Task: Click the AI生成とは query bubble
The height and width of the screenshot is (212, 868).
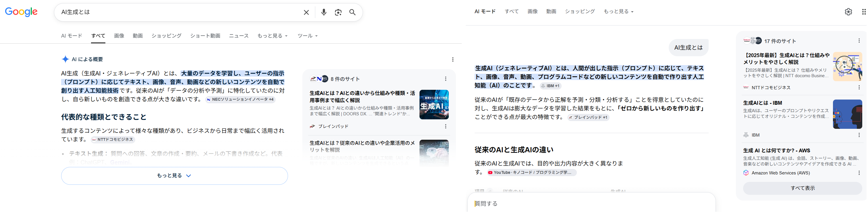Action: [x=689, y=47]
